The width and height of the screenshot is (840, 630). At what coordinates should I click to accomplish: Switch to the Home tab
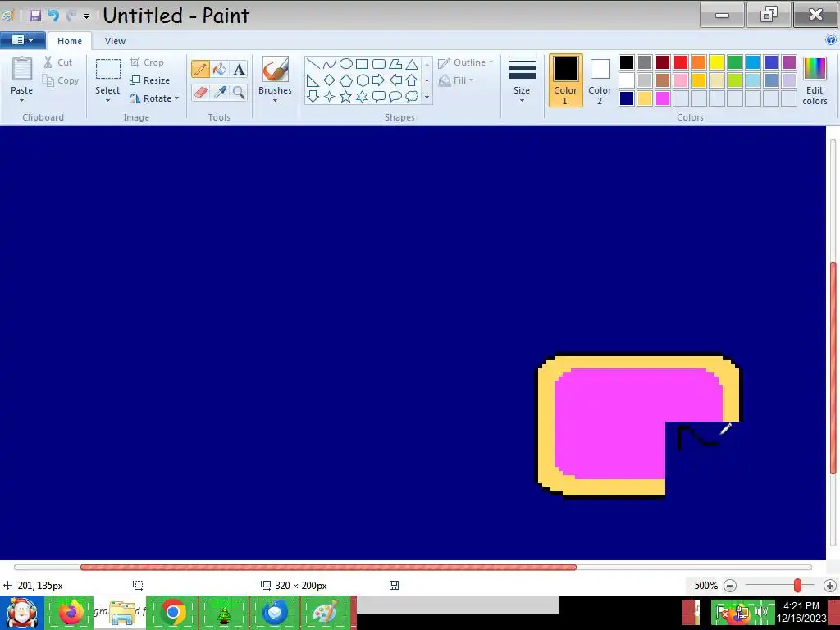tap(70, 41)
